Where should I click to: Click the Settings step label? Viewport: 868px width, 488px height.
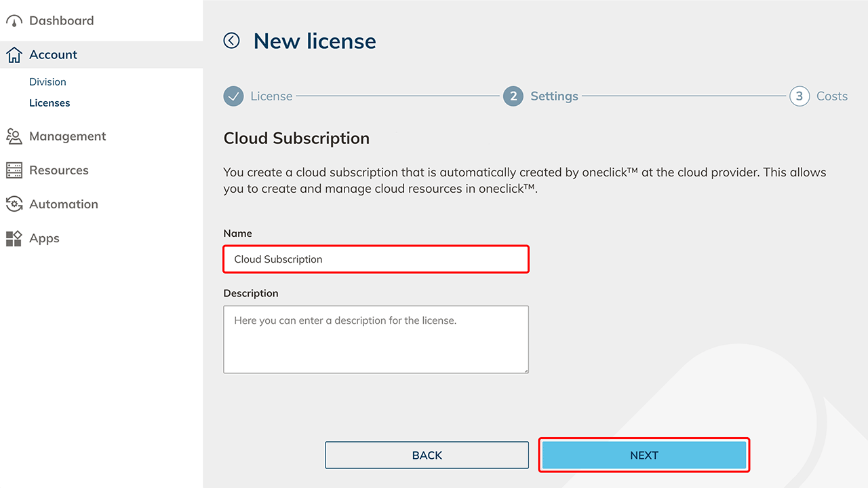554,96
